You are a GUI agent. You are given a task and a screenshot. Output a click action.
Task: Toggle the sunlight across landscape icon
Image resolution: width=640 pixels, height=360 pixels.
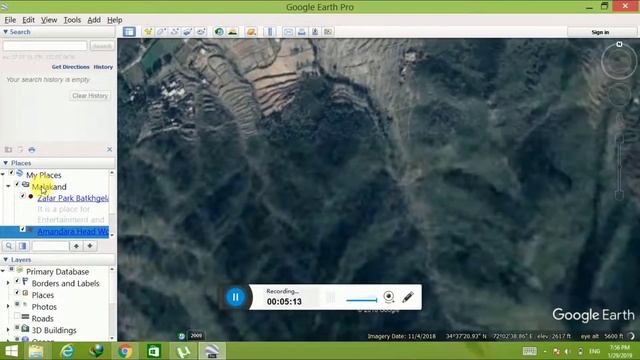click(233, 32)
